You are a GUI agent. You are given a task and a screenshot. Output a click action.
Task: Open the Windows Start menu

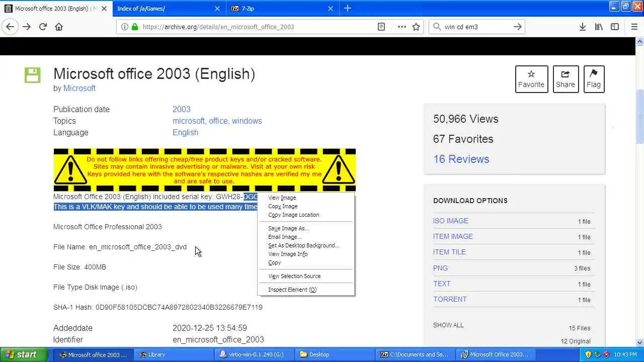click(24, 354)
